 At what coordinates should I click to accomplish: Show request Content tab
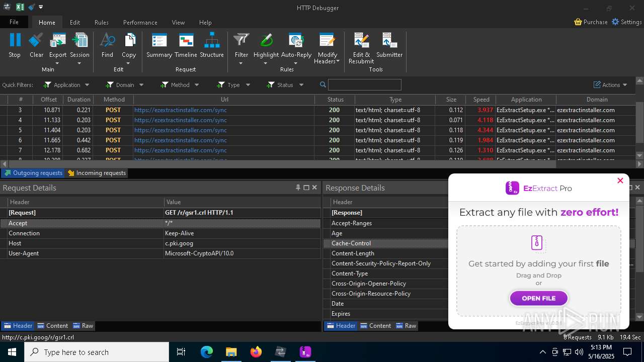point(52,326)
